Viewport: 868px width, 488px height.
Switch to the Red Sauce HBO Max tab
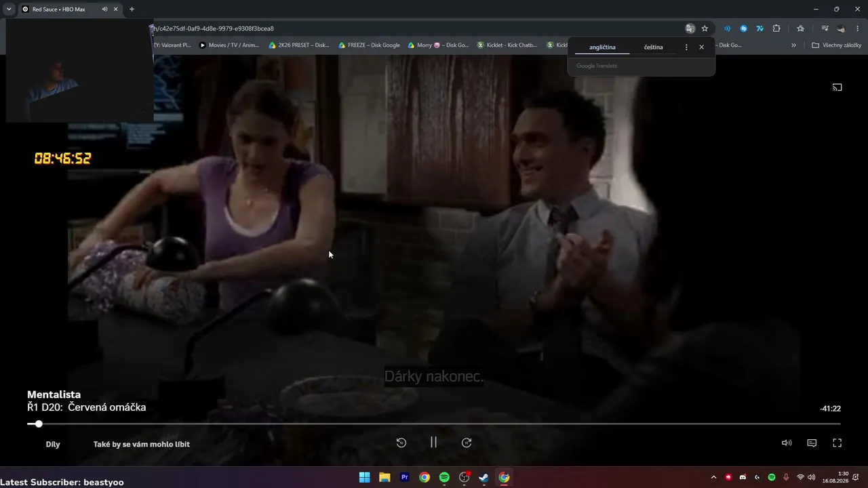(70, 9)
